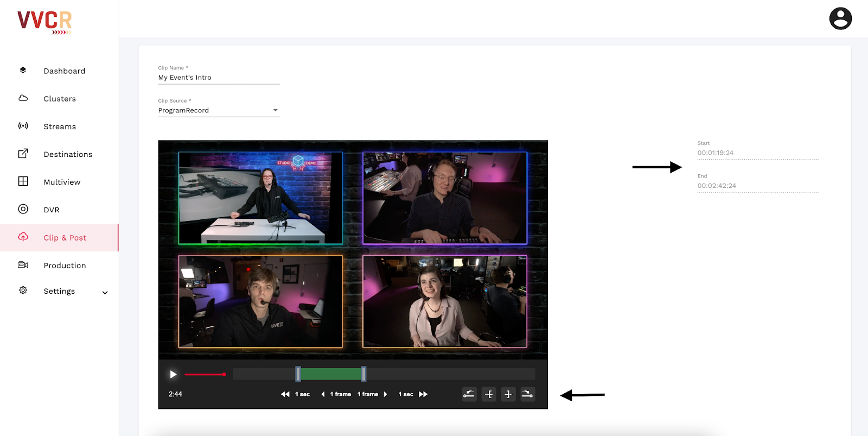Click the Clusters cloud icon
868x436 pixels.
pos(23,98)
